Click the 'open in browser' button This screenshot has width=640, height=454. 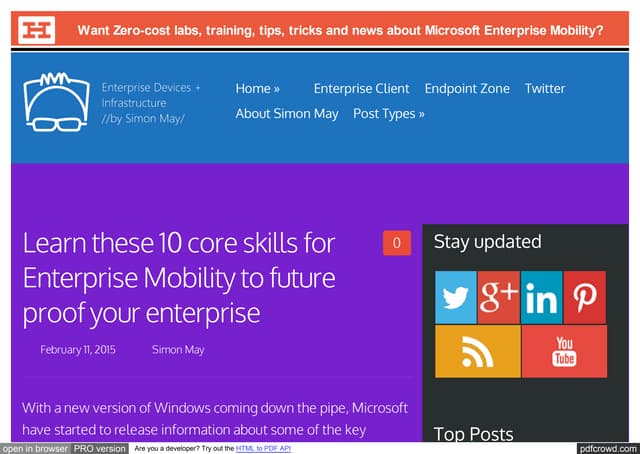click(35, 448)
